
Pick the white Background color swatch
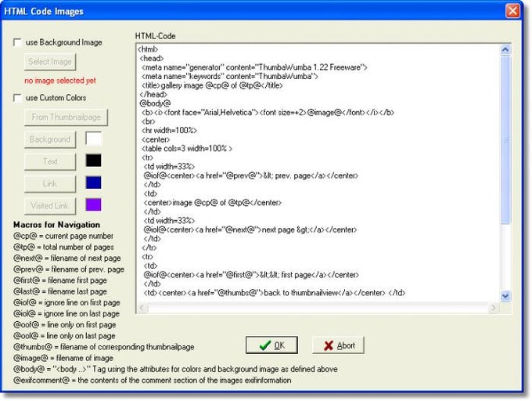93,139
